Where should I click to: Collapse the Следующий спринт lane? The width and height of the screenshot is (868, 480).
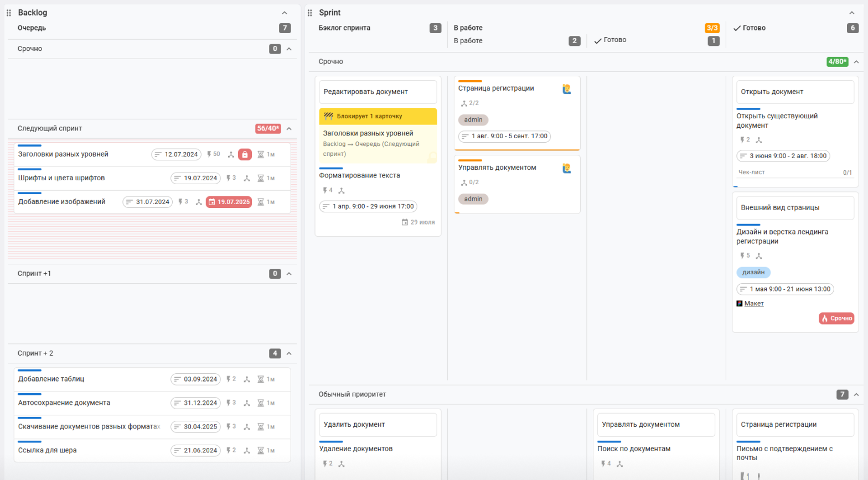point(289,129)
